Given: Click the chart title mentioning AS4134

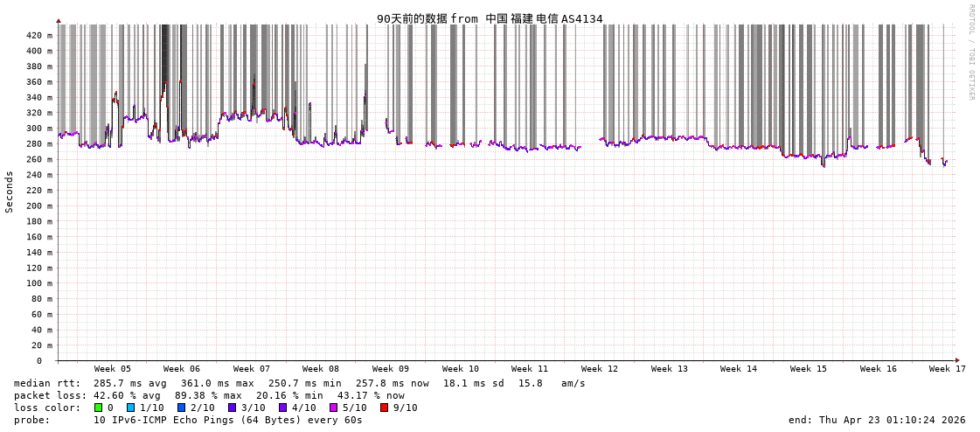Looking at the screenshot, I should point(490,18).
